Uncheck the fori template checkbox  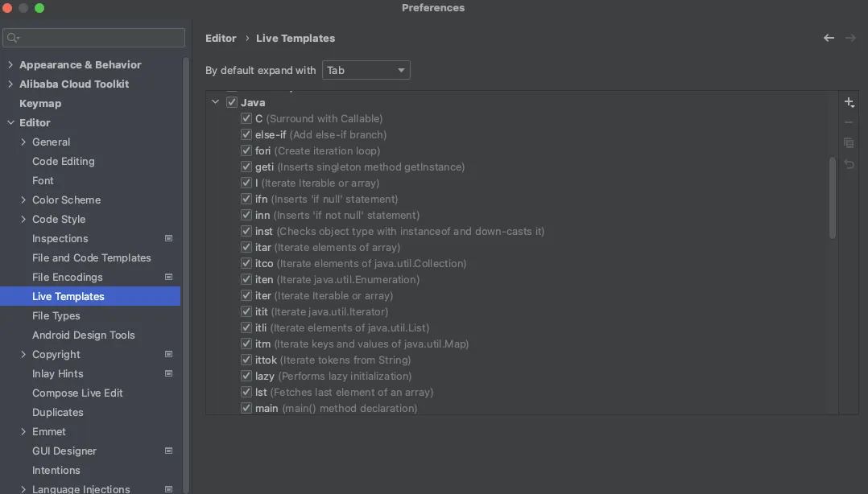coord(246,150)
